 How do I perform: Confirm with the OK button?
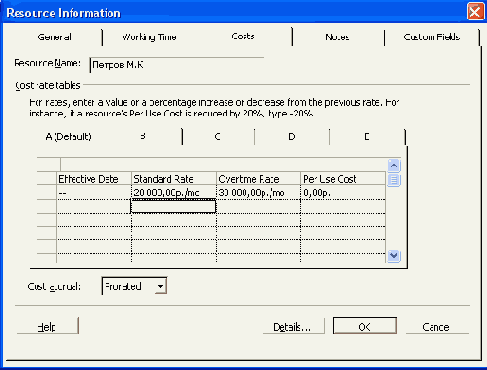pos(365,326)
